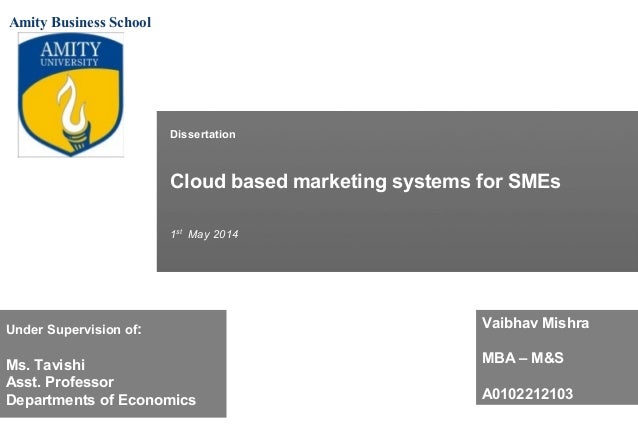Select the title 'Cloud based marketing systems for SMEs'

coord(365,182)
